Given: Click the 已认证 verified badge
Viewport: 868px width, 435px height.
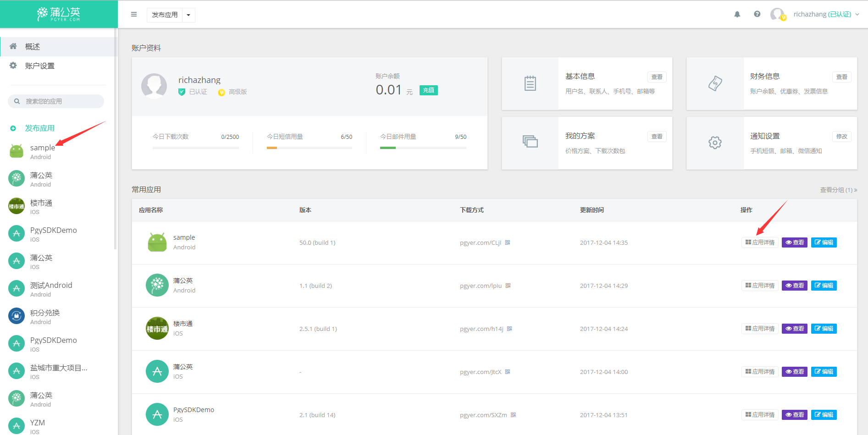Looking at the screenshot, I should [x=193, y=92].
